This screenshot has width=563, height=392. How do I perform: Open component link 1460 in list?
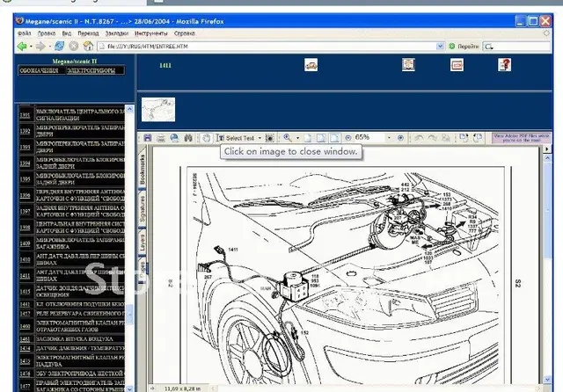coord(25,326)
